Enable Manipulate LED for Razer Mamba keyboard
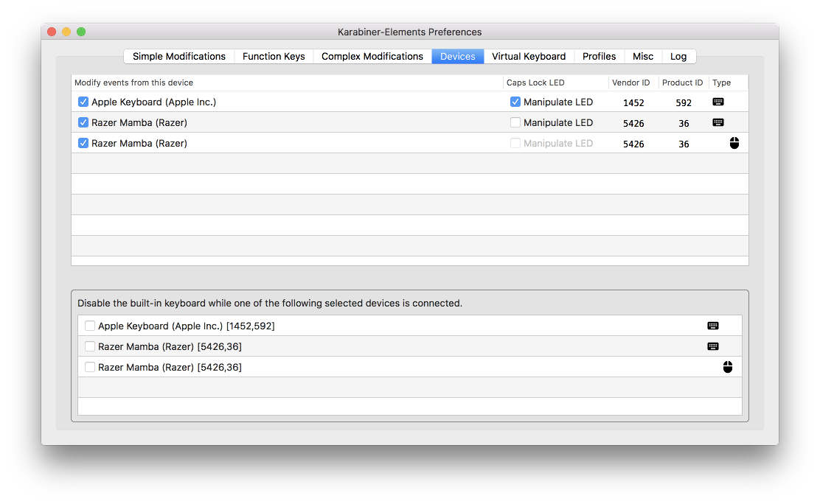820x504 pixels. coord(515,123)
